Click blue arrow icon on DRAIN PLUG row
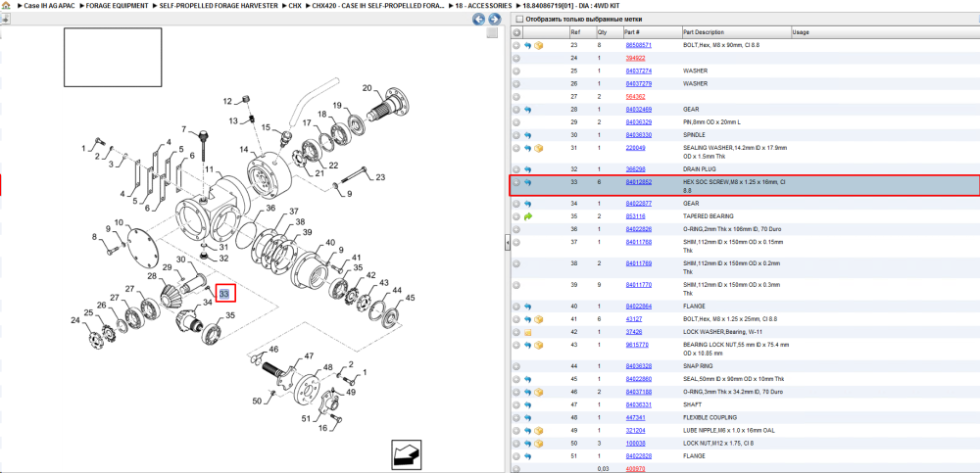The width and height of the screenshot is (980, 473). click(x=527, y=169)
